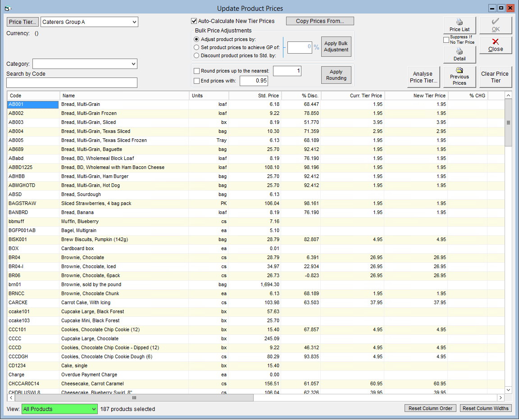Select Set product prices to achieve GP
Screen dimensions: 519x420
coord(196,48)
